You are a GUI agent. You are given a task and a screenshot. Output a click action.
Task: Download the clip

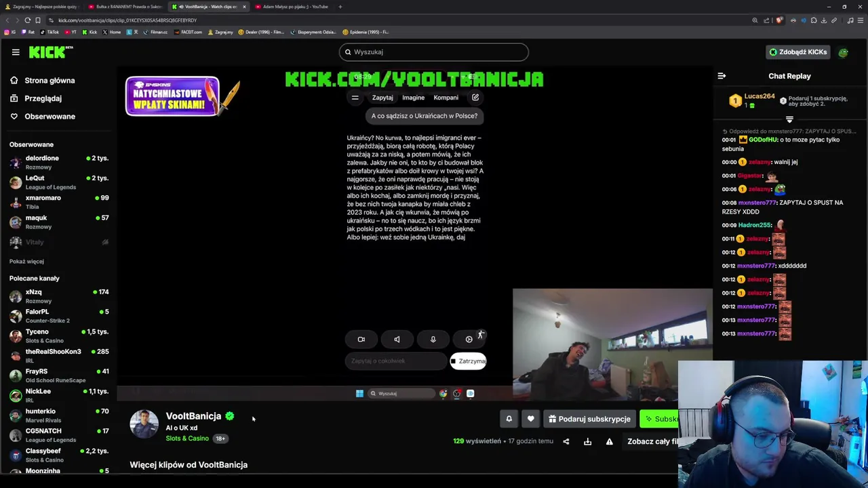click(x=587, y=441)
